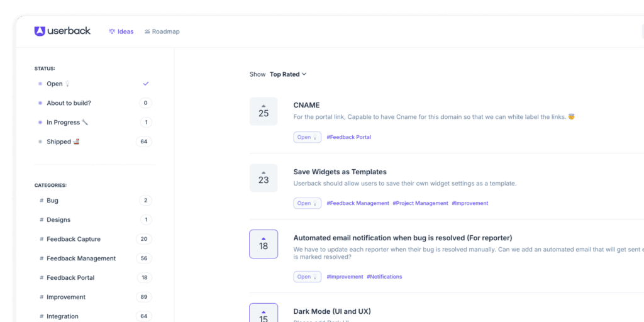Click the hash icon beside Bug category
Viewport: 644px width, 322px height.
(42, 201)
